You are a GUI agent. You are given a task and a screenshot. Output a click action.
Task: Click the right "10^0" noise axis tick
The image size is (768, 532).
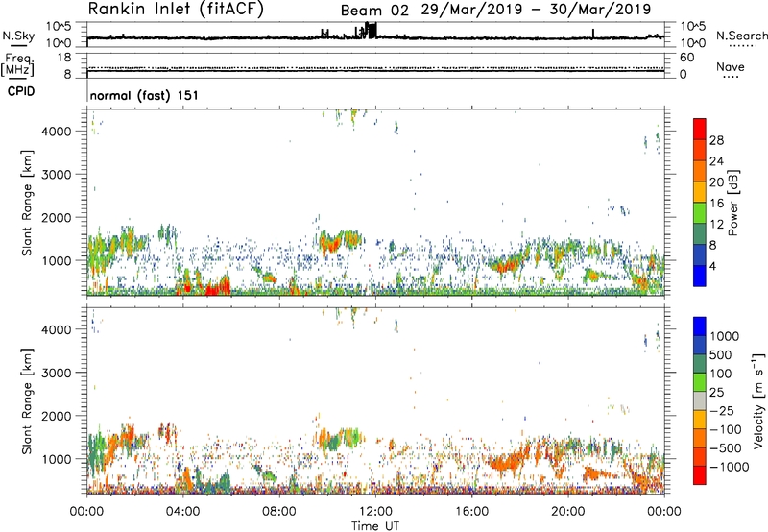[x=692, y=43]
